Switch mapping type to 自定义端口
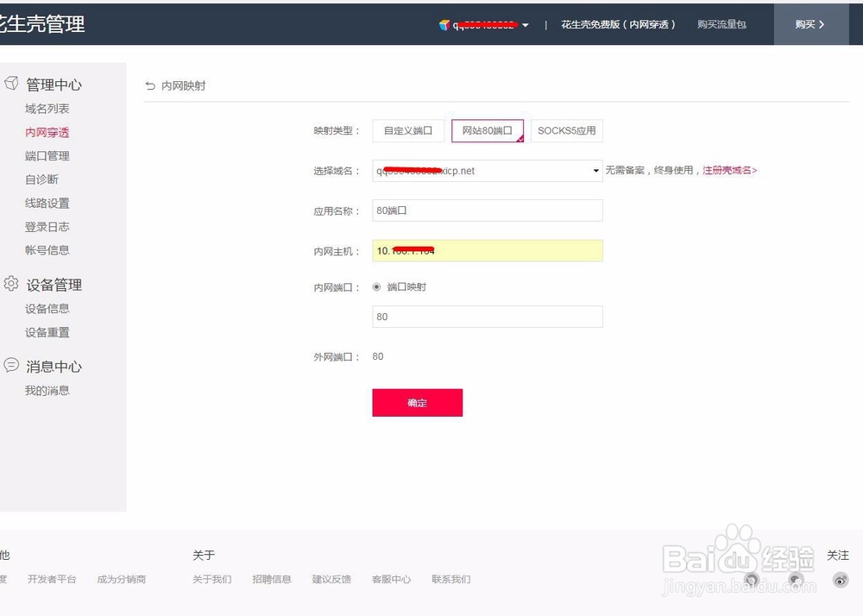Viewport: 863px width, 616px height. [407, 130]
